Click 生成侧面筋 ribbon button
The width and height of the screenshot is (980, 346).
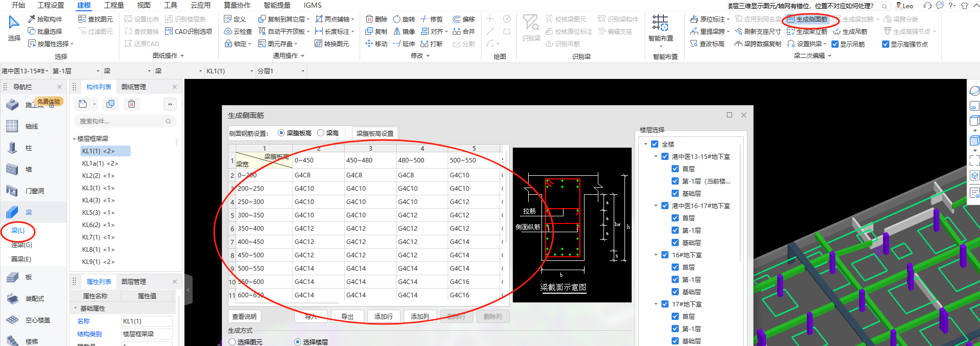click(807, 19)
